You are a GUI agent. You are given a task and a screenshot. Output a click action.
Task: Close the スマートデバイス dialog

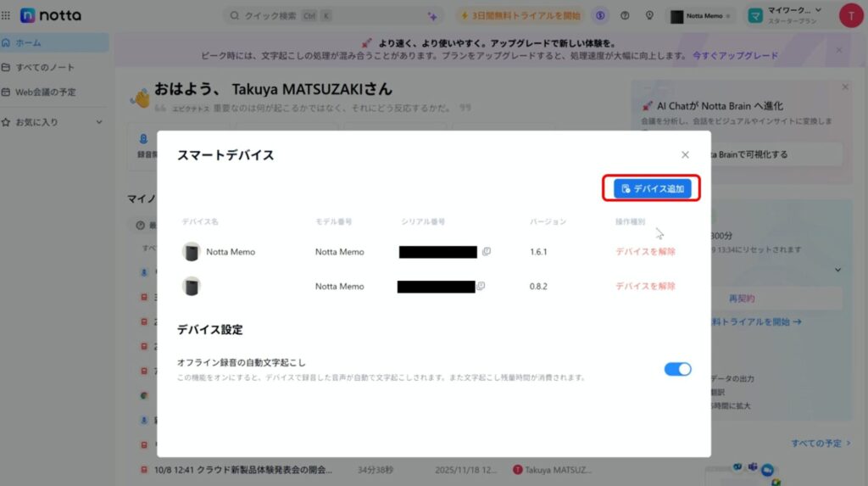(x=685, y=154)
